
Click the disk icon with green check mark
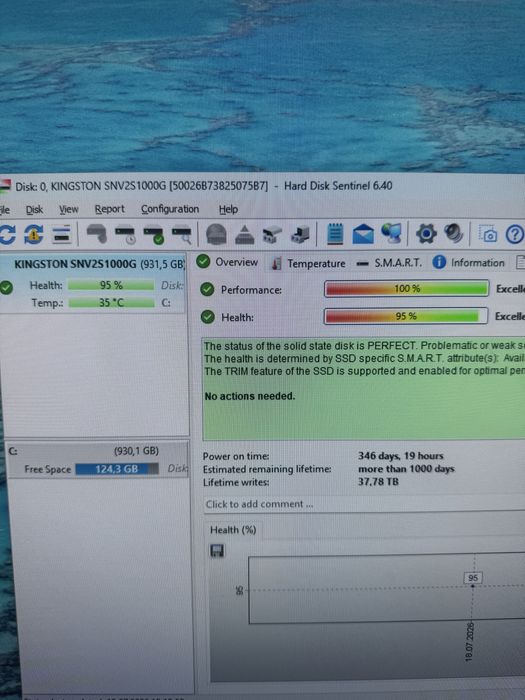(154, 235)
